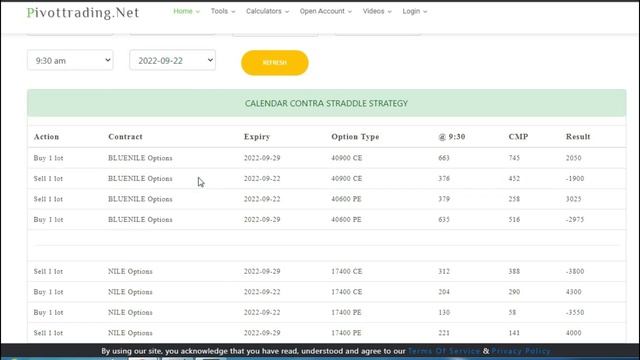Click result value 3025
The width and height of the screenshot is (640, 360).
pos(573,199)
